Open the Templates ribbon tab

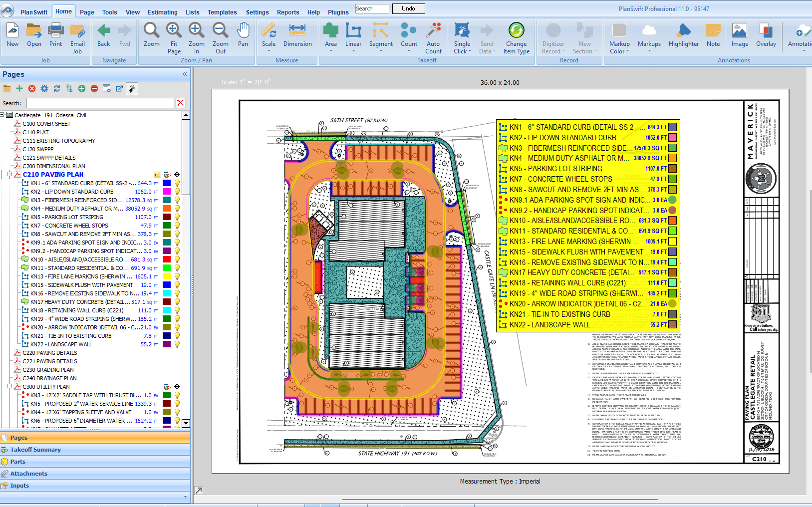pyautogui.click(x=222, y=12)
